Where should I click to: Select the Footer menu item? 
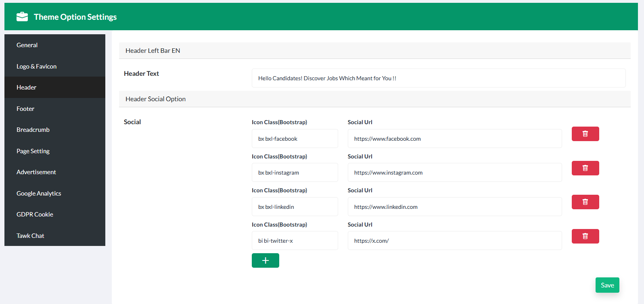click(x=25, y=109)
